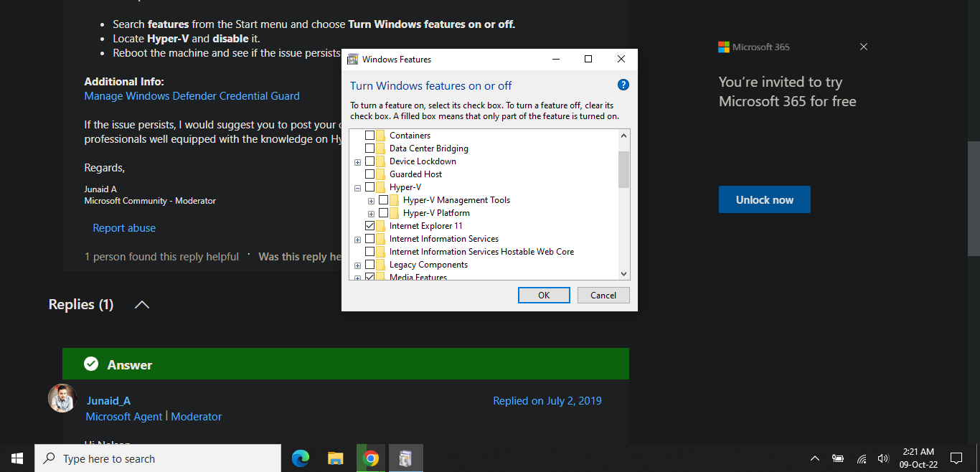This screenshot has height=472, width=980.
Task: Open Junaid_A's profile picture
Action: coord(62,398)
